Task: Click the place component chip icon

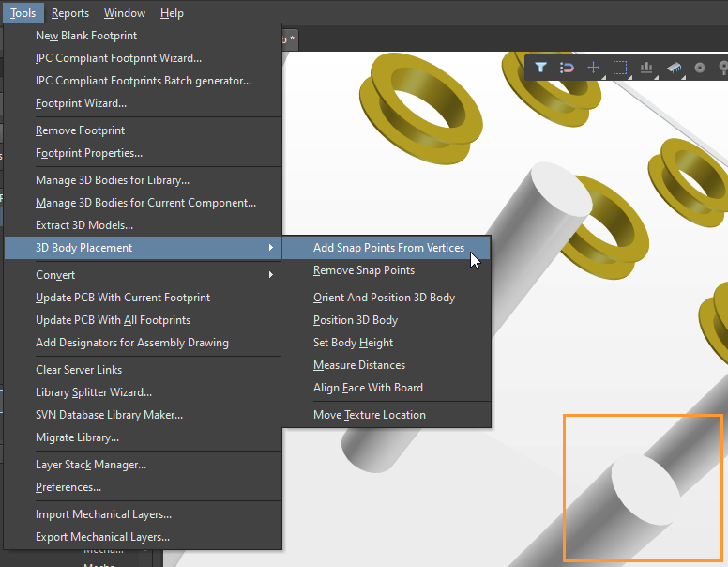Action: [674, 68]
